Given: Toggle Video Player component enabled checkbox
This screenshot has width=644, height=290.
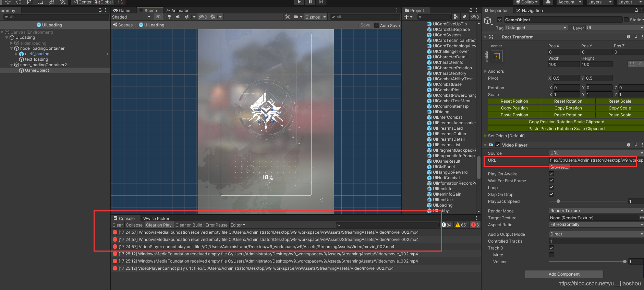Looking at the screenshot, I should pyautogui.click(x=498, y=145).
